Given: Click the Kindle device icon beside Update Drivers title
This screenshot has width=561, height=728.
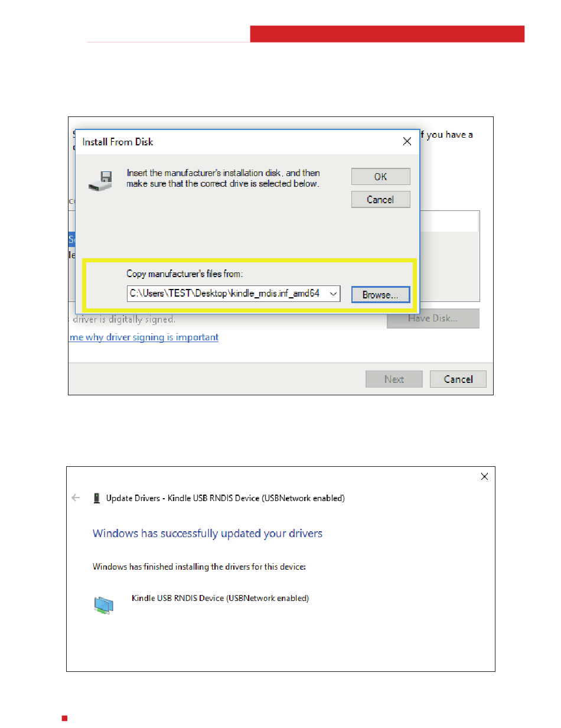Looking at the screenshot, I should [x=97, y=498].
